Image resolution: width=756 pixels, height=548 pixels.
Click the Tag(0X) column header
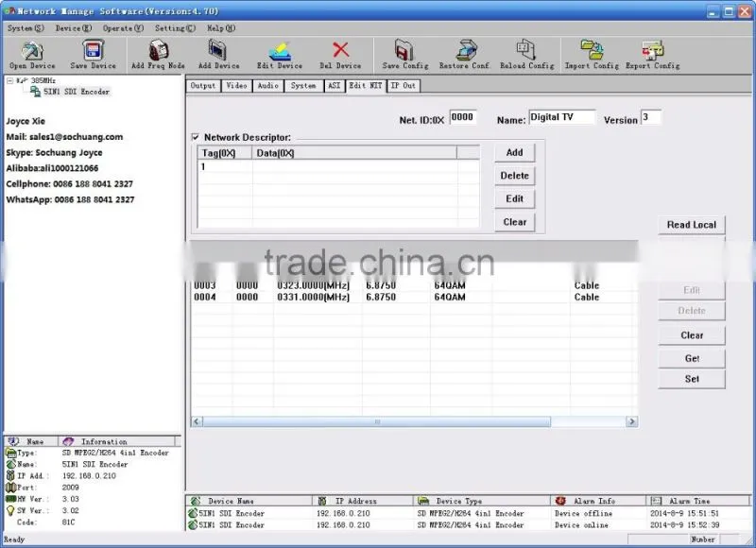225,153
